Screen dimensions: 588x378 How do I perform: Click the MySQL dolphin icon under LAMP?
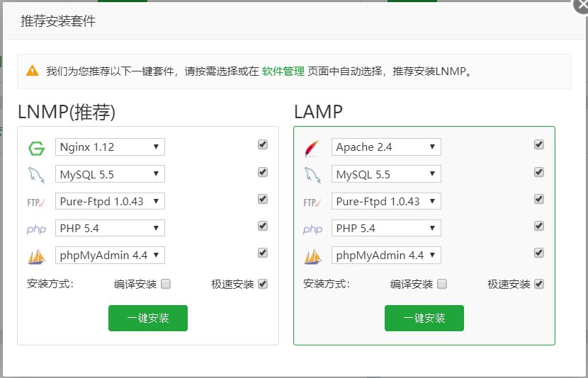pyautogui.click(x=312, y=175)
